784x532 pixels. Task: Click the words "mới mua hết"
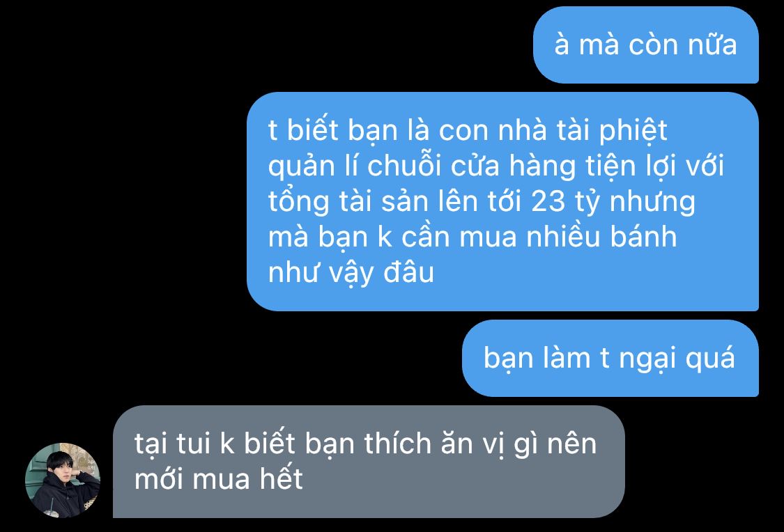(219, 480)
